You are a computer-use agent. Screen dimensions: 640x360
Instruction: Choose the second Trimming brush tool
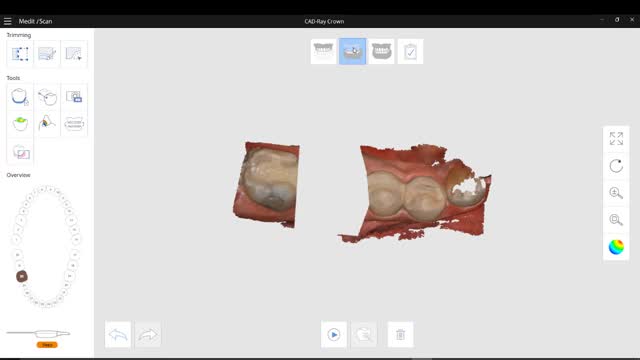[x=47, y=53]
